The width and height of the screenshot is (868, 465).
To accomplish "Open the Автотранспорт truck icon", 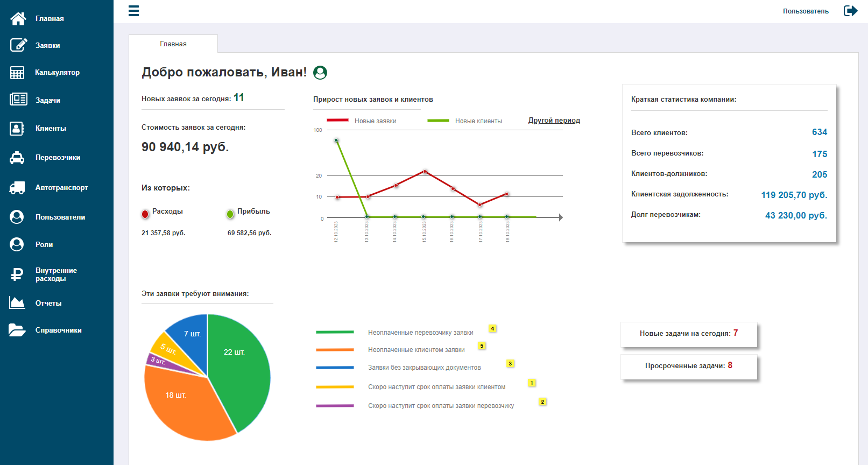I will pyautogui.click(x=17, y=187).
